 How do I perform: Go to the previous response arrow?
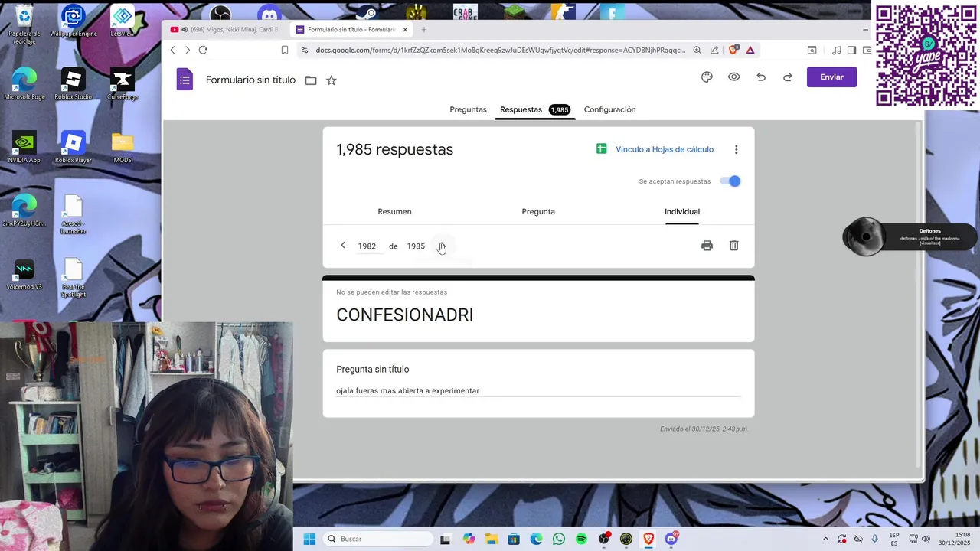coord(343,246)
